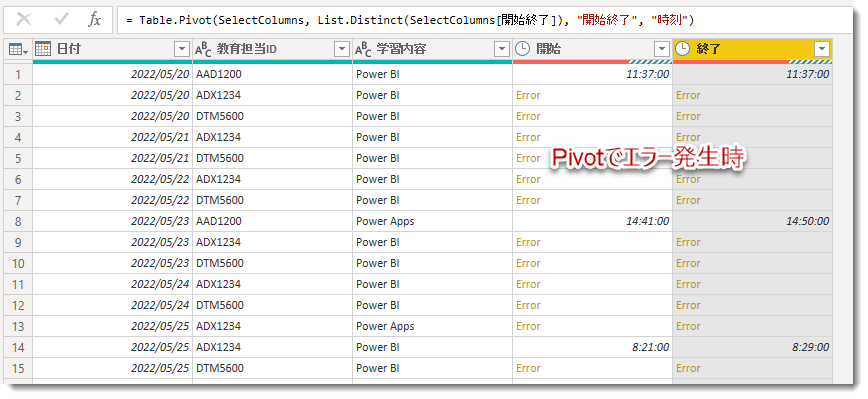Viewport: 868px width, 399px height.
Task: Click the Error cell in 終了 of row 7
Action: click(752, 200)
